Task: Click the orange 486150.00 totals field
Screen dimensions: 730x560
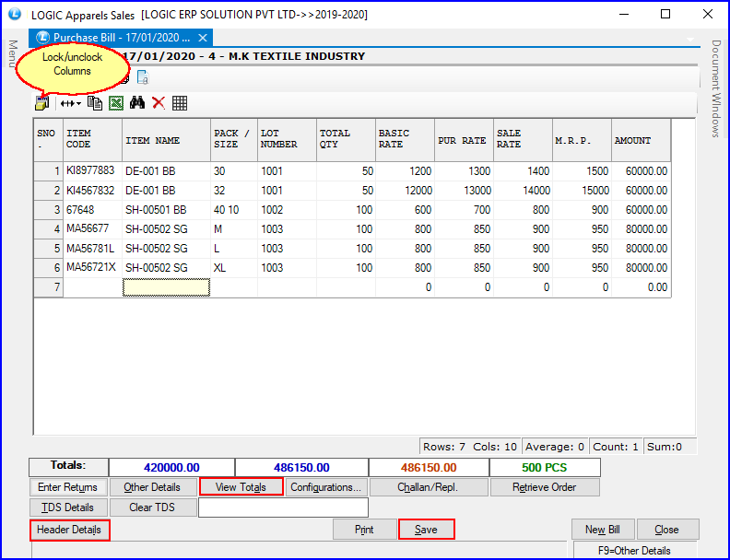Action: pyautogui.click(x=429, y=468)
